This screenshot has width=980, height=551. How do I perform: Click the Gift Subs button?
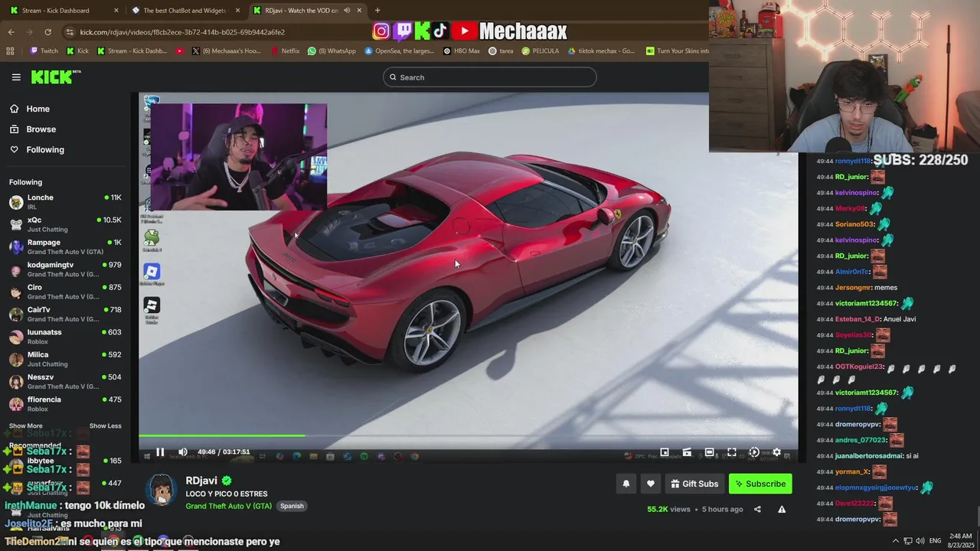click(x=694, y=484)
